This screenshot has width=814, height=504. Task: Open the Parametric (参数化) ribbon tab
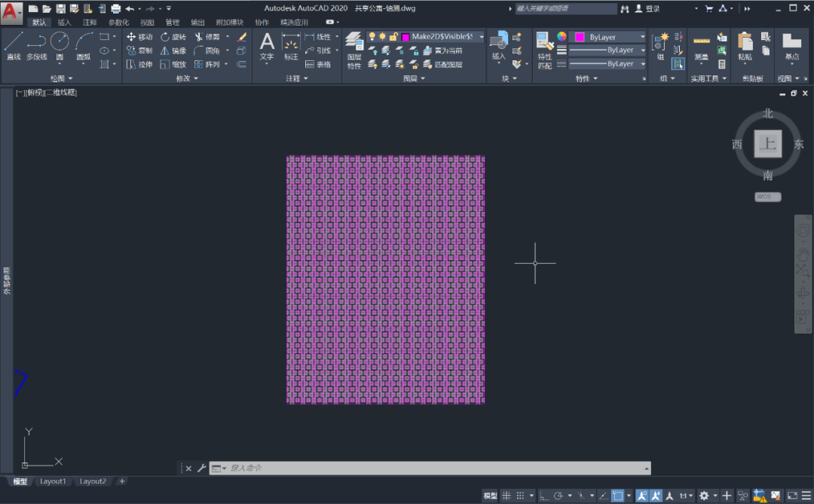[118, 23]
